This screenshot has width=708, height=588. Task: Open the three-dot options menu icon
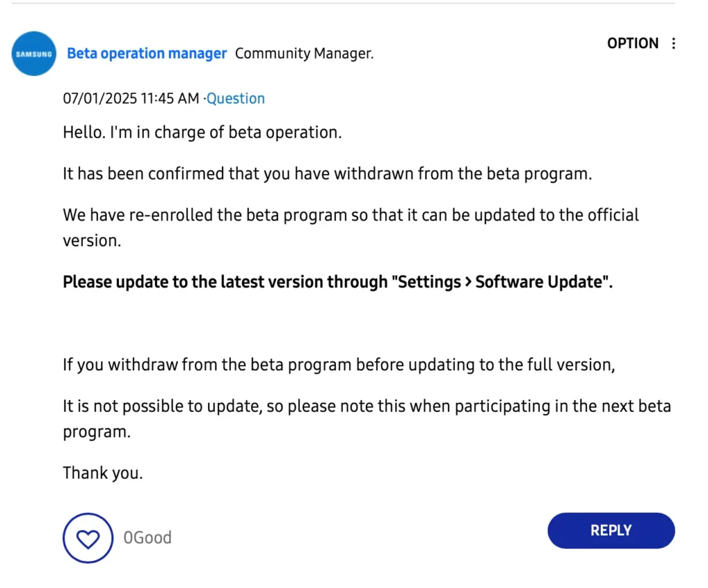(673, 44)
